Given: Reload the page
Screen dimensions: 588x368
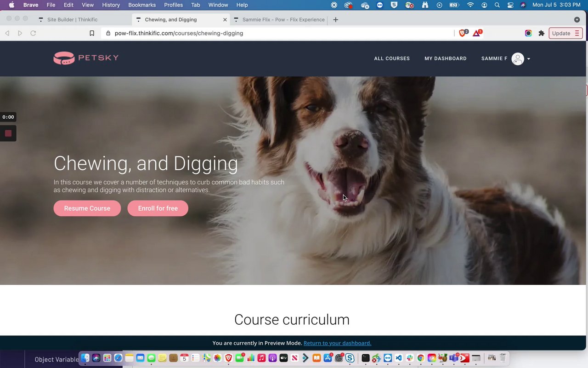Looking at the screenshot, I should coord(33,33).
